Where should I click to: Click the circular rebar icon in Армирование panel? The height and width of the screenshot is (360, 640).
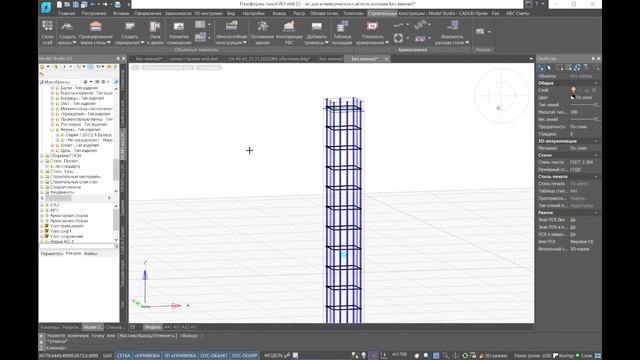398,38
